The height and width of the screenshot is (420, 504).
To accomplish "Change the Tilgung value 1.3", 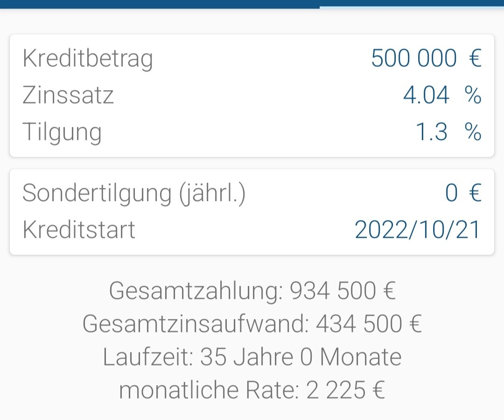I will coord(431,133).
